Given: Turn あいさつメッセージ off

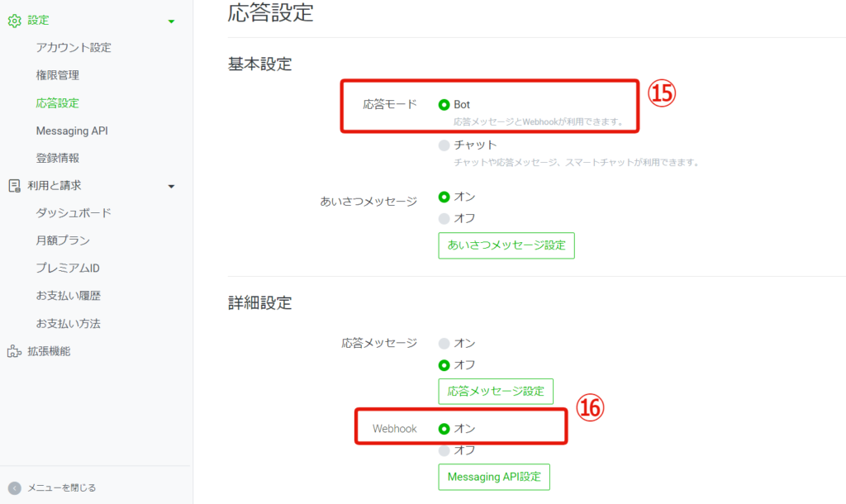Looking at the screenshot, I should (x=444, y=219).
